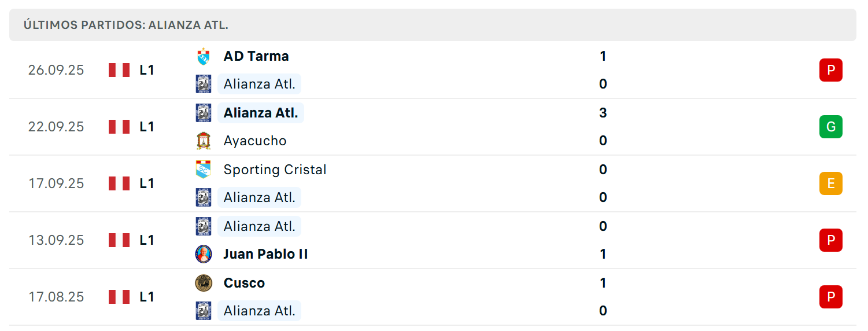Click green G result badge
Viewport: 868px width, 331px height.
coord(830,127)
